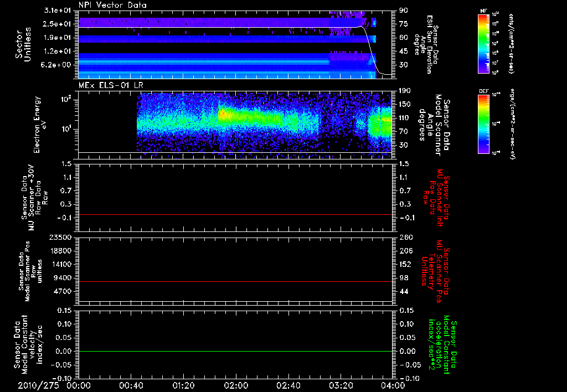
Task: Click the "2010/275" date label
Action: tap(38, 385)
